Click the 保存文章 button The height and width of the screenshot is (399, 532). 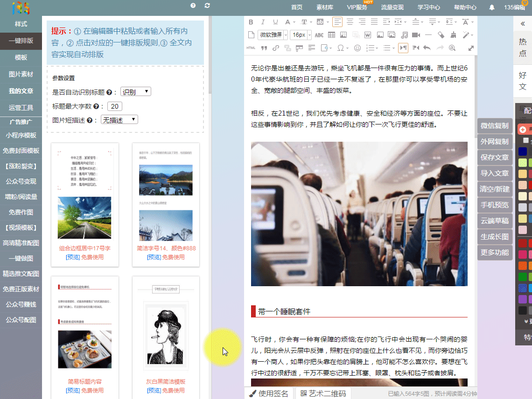494,157
